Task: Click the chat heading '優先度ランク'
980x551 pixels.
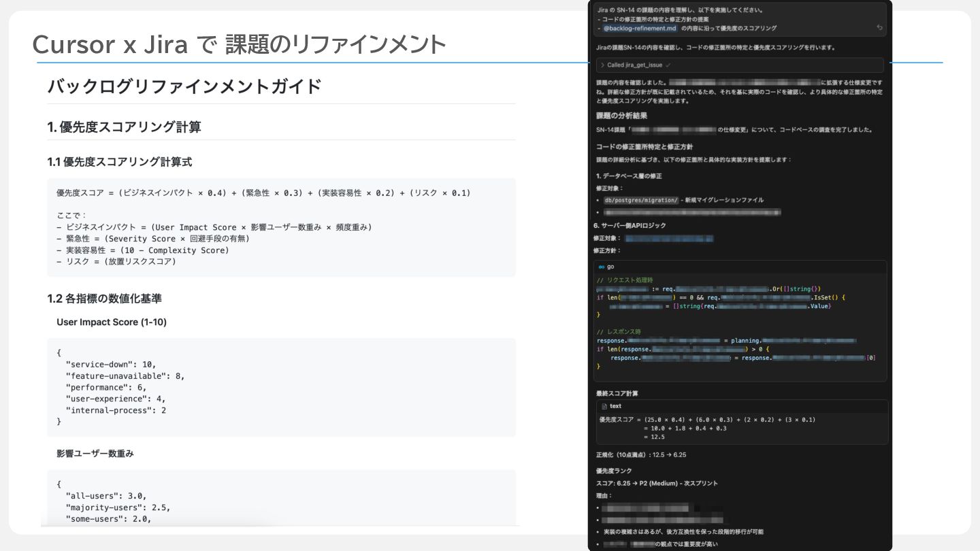Action: coord(614,471)
